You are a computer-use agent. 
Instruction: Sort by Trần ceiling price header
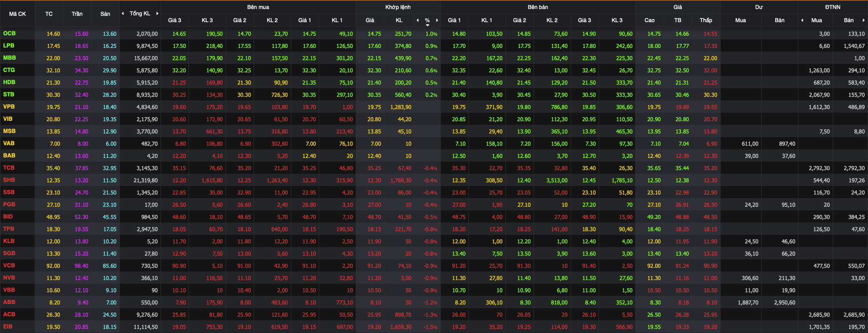point(77,14)
